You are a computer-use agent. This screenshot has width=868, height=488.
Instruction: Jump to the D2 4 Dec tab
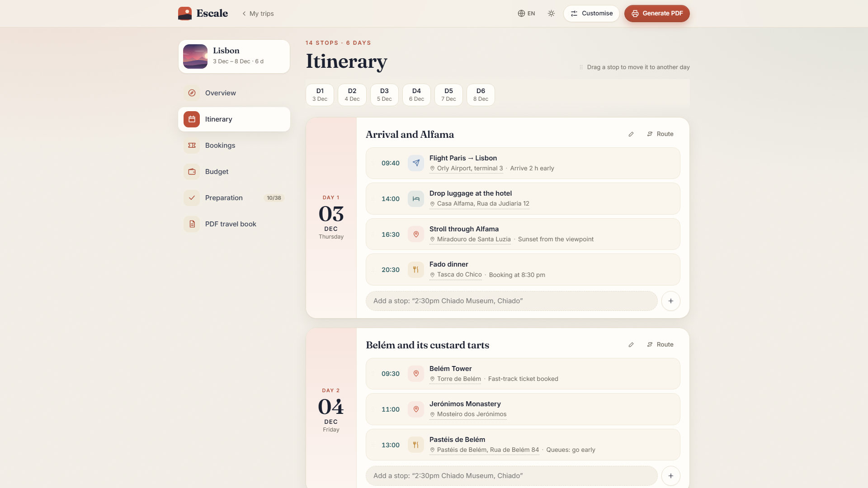[x=352, y=95]
